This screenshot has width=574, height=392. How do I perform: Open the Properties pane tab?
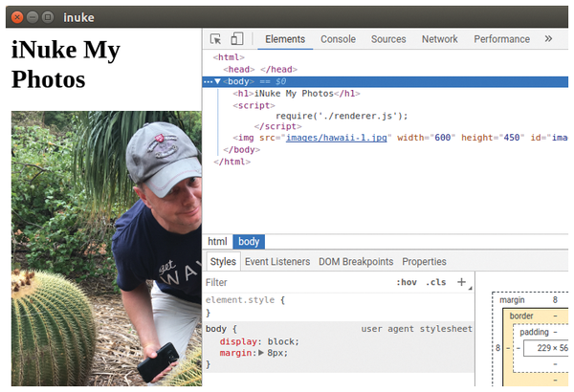click(424, 262)
